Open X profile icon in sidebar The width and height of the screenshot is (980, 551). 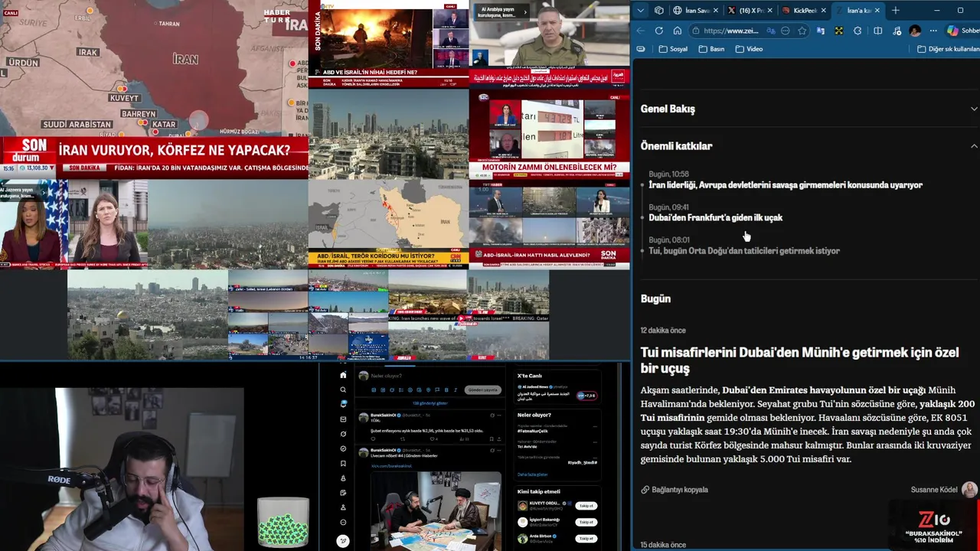click(343, 507)
